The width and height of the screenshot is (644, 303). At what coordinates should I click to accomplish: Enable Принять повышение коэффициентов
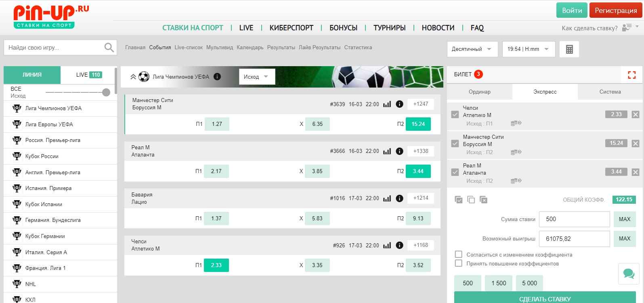tap(458, 263)
